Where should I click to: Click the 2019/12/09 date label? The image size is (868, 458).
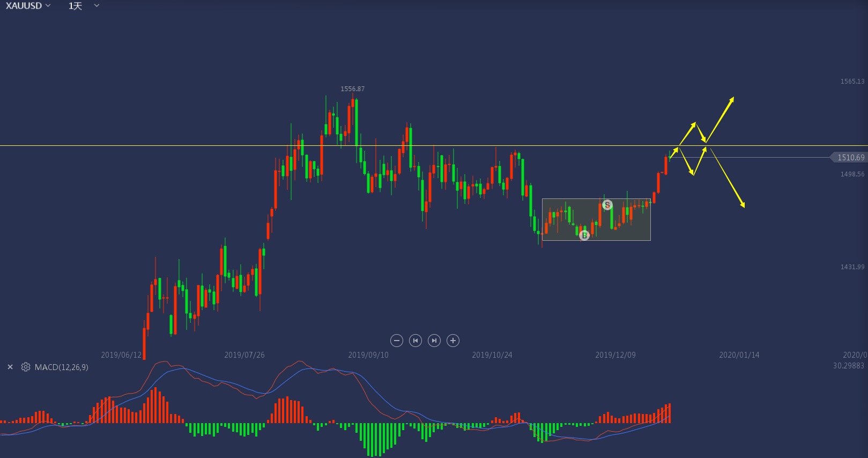point(615,355)
